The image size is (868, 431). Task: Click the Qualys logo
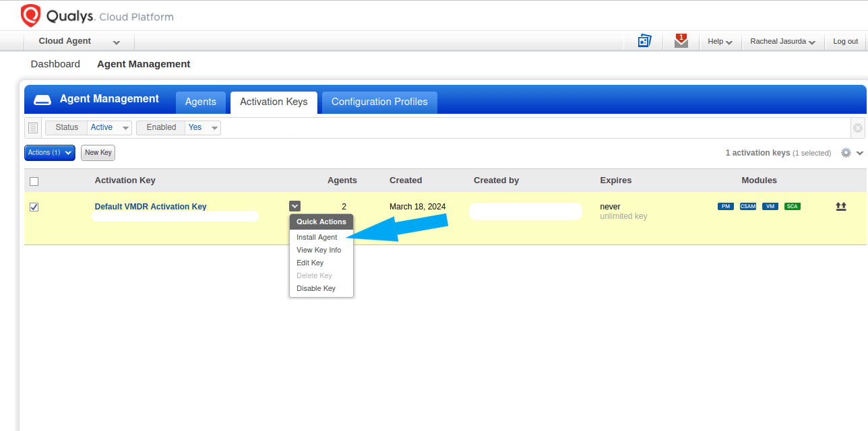pyautogui.click(x=98, y=15)
